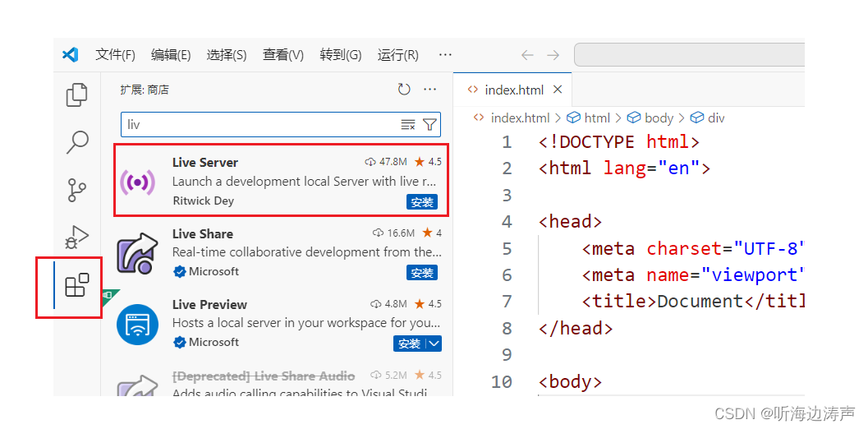Open the 选择(S) menu
This screenshot has width=868, height=429.
[227, 55]
